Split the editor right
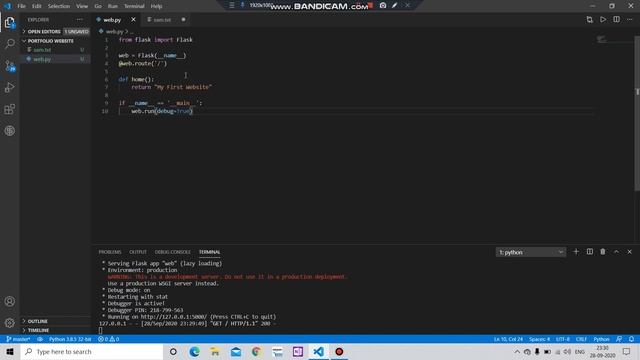This screenshot has width=640, height=360. pyautogui.click(x=616, y=20)
